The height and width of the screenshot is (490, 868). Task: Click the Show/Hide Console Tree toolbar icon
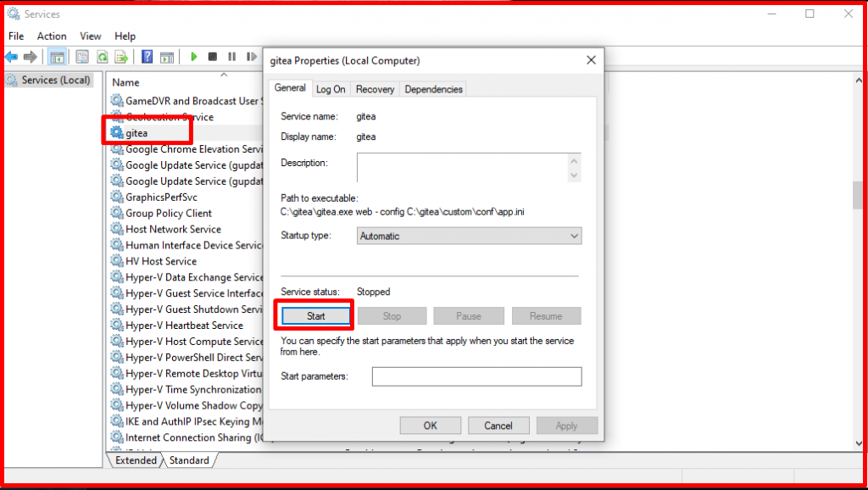tap(57, 57)
